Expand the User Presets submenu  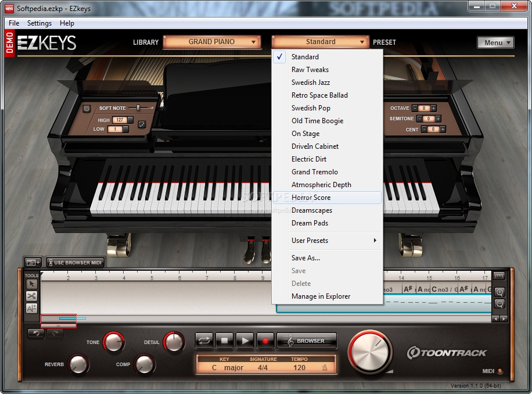[x=327, y=240]
